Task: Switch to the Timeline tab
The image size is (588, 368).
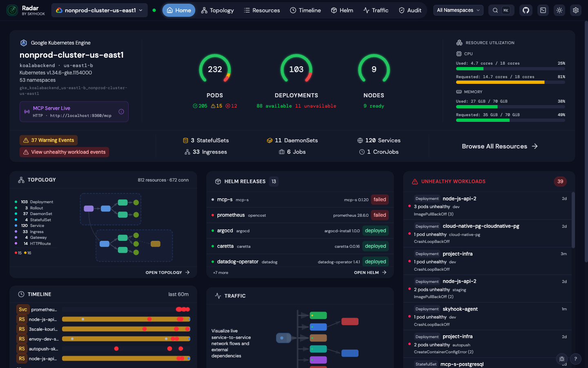Action: 305,10
